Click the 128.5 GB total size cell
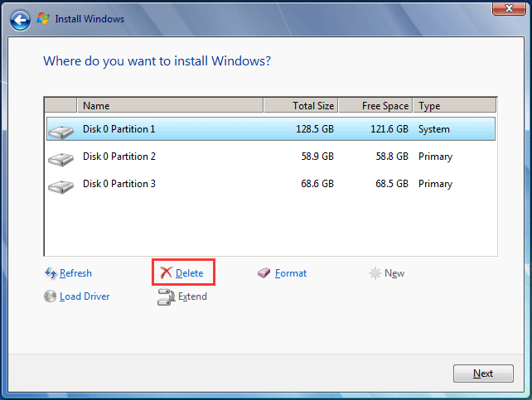This screenshot has width=532, height=400. [x=315, y=129]
